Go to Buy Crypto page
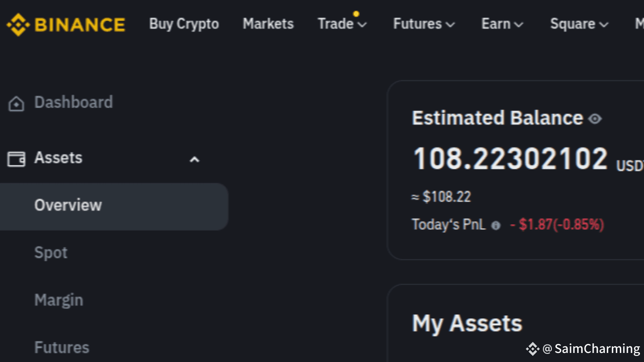The image size is (644, 362). (x=184, y=24)
